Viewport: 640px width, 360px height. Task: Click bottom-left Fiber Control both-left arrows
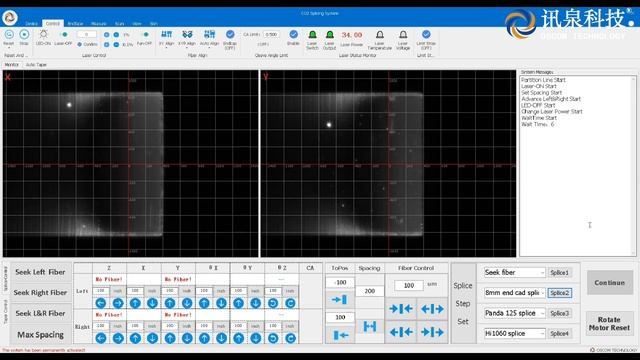click(x=400, y=332)
